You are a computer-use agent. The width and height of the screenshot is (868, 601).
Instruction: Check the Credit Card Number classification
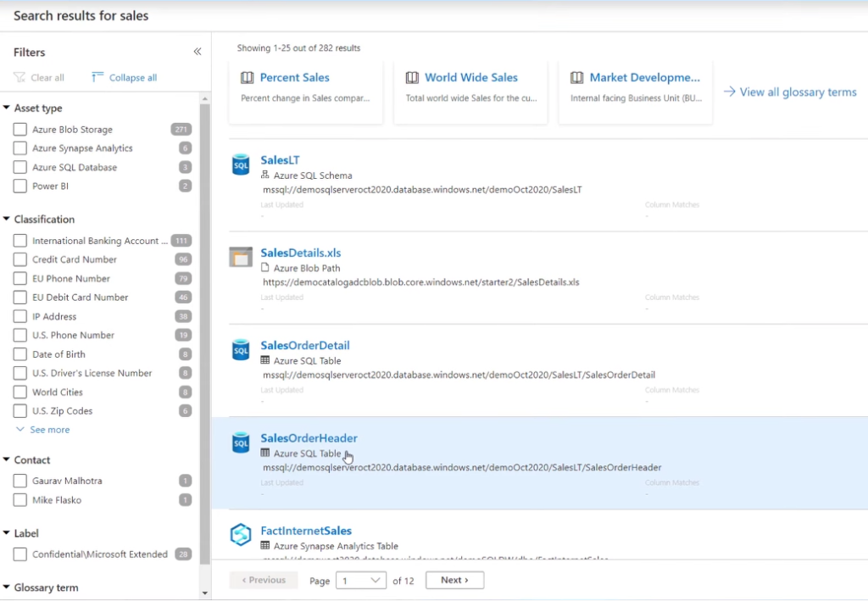click(20, 259)
